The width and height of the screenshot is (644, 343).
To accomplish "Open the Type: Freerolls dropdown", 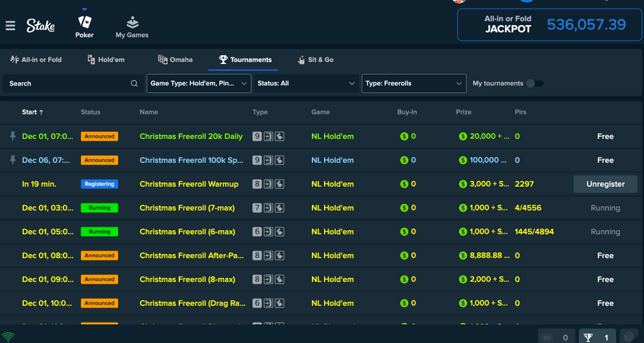I will (x=413, y=84).
